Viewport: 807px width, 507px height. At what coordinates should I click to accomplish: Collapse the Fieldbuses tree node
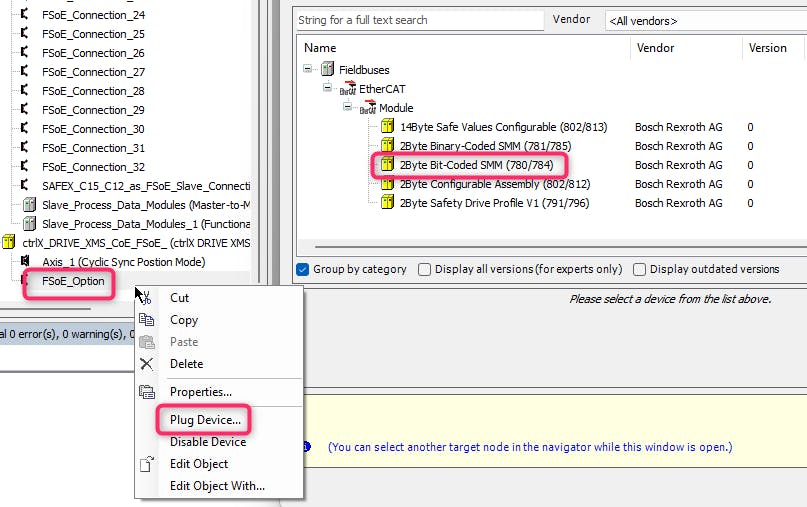[309, 70]
